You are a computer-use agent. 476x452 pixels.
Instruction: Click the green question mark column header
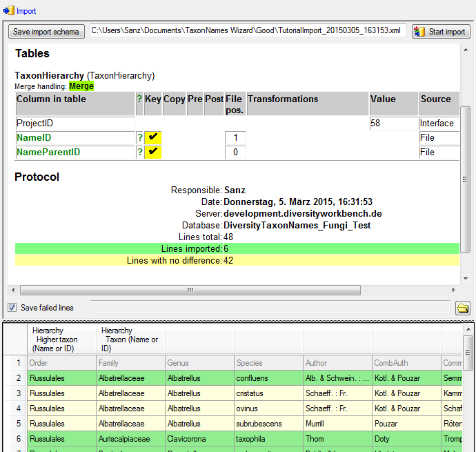(x=139, y=99)
